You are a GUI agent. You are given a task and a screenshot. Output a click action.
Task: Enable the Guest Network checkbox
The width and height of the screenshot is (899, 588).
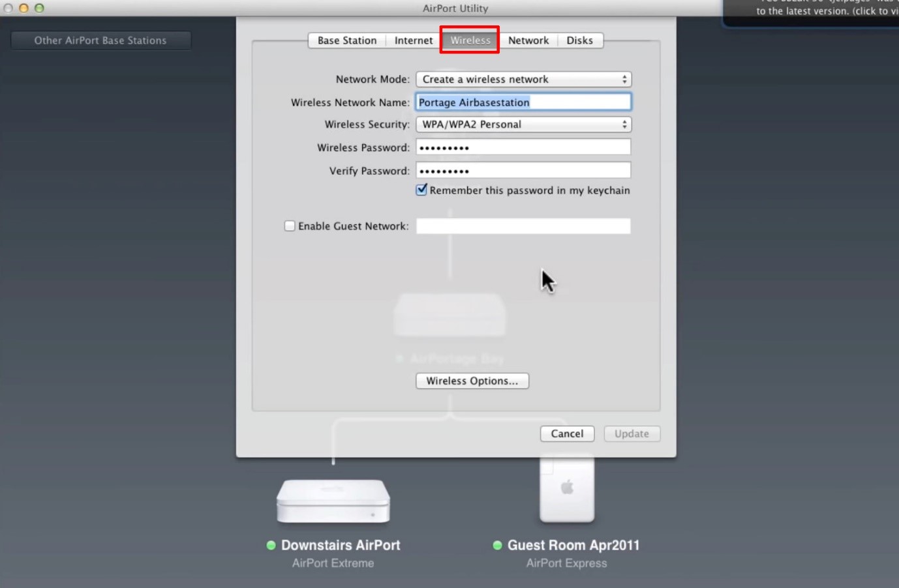[x=289, y=226]
